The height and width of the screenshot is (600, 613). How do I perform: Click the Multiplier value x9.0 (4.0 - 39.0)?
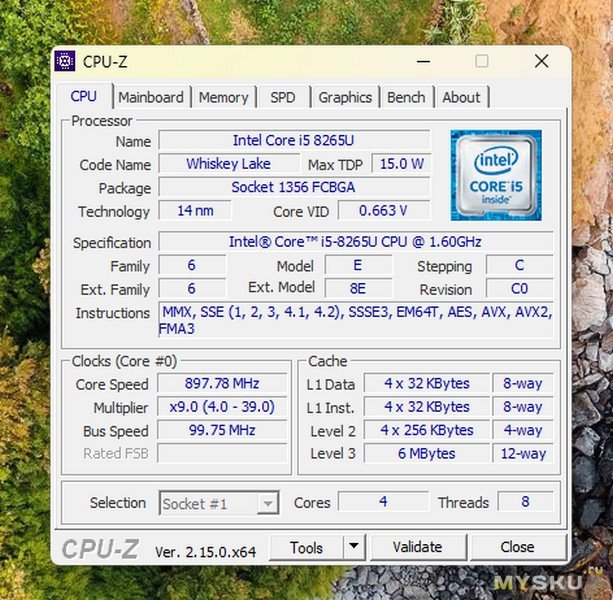222,407
